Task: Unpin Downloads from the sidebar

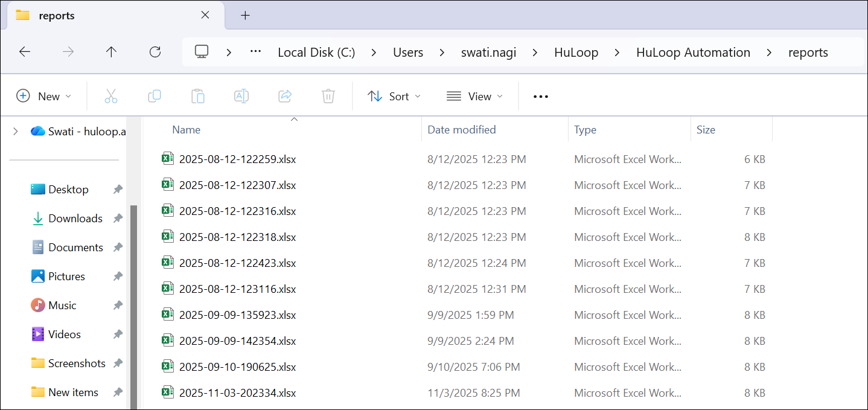Action: (118, 218)
